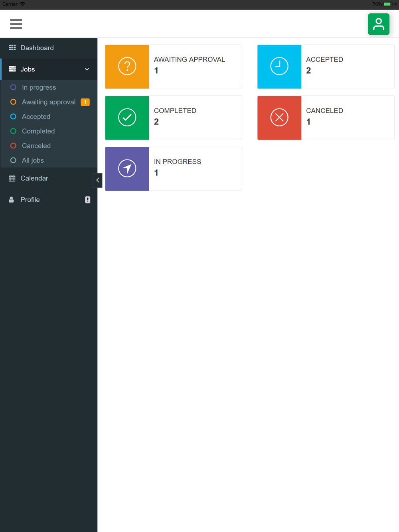Open the Calendar page
399x532 pixels.
tap(49, 178)
